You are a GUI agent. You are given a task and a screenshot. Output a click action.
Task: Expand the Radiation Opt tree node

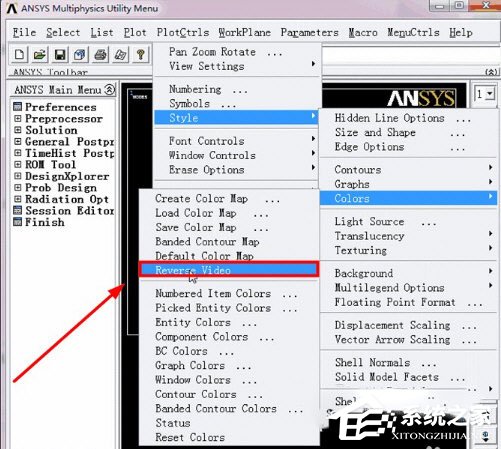tap(18, 199)
